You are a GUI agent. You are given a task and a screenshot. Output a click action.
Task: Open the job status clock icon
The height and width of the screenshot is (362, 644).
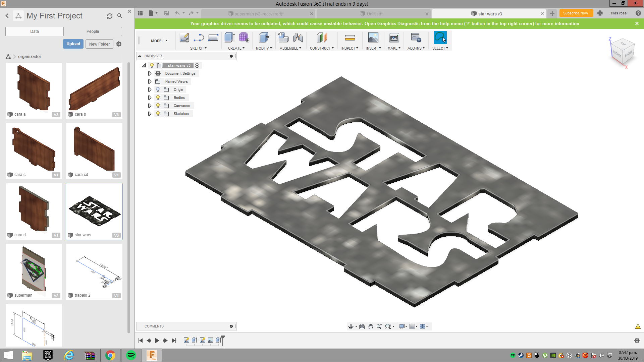[600, 13]
